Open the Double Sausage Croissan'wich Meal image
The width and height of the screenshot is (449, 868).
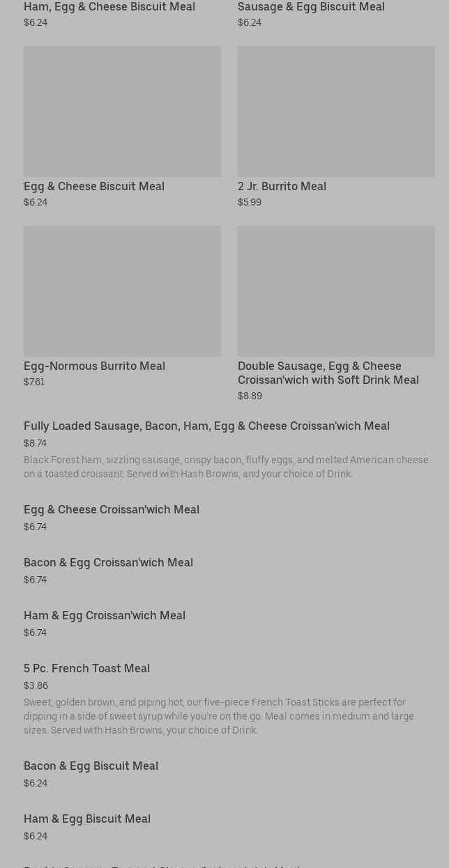click(x=336, y=290)
